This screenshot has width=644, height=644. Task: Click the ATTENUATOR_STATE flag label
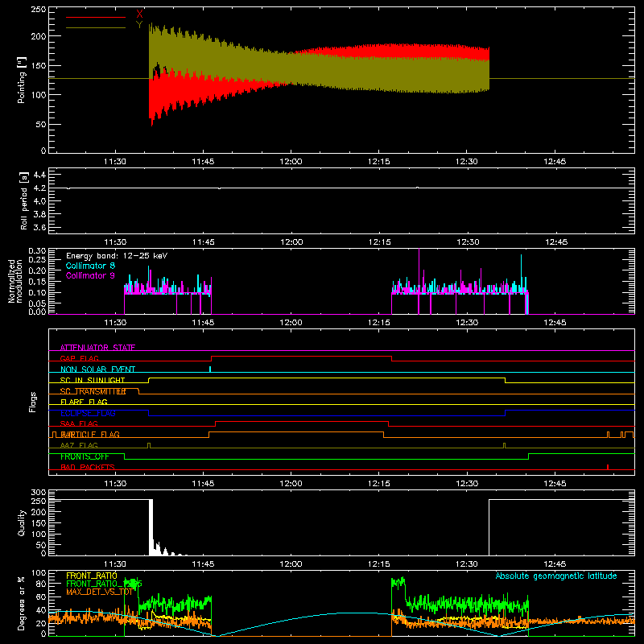(x=97, y=348)
